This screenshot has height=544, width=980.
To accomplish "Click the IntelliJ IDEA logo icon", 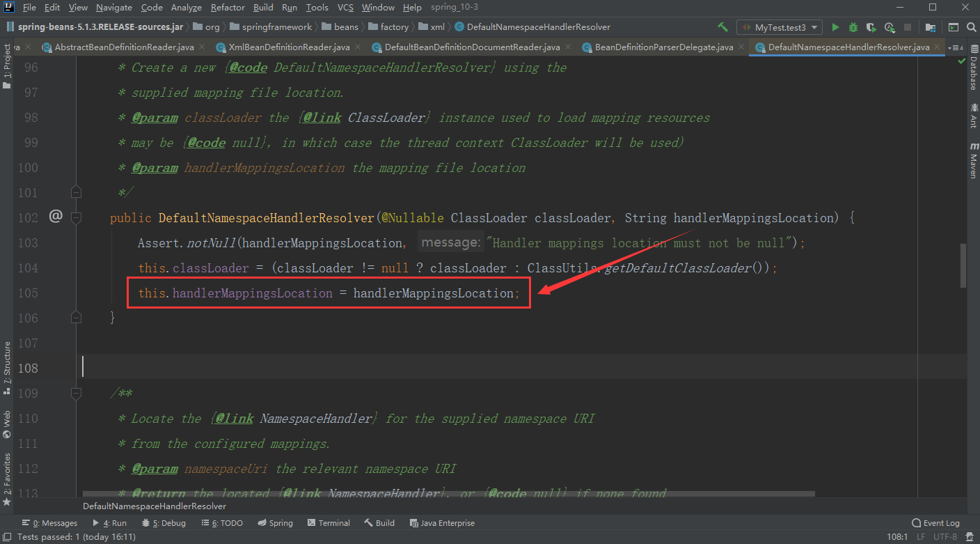I will pos(10,8).
